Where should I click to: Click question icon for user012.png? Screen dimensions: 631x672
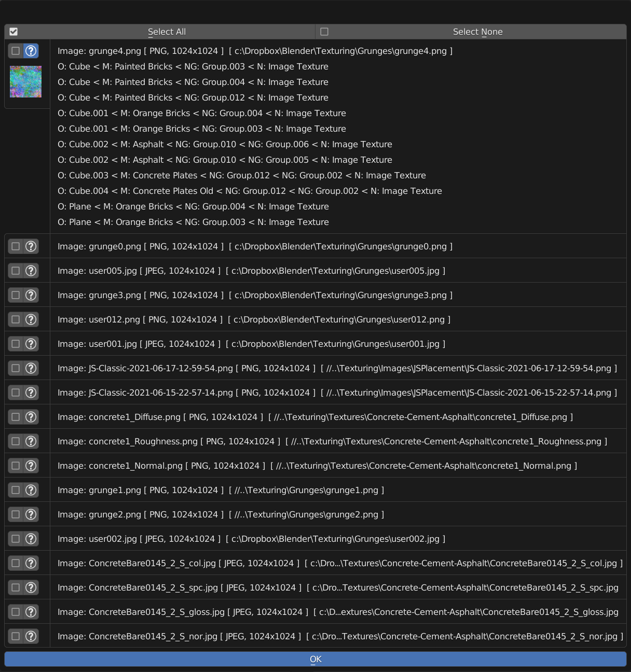pyautogui.click(x=31, y=319)
